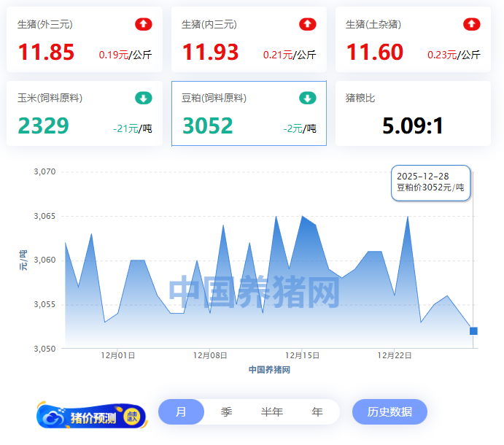Click the red up arrow on 生猪(内三元) card
This screenshot has width=504, height=445.
(x=308, y=24)
